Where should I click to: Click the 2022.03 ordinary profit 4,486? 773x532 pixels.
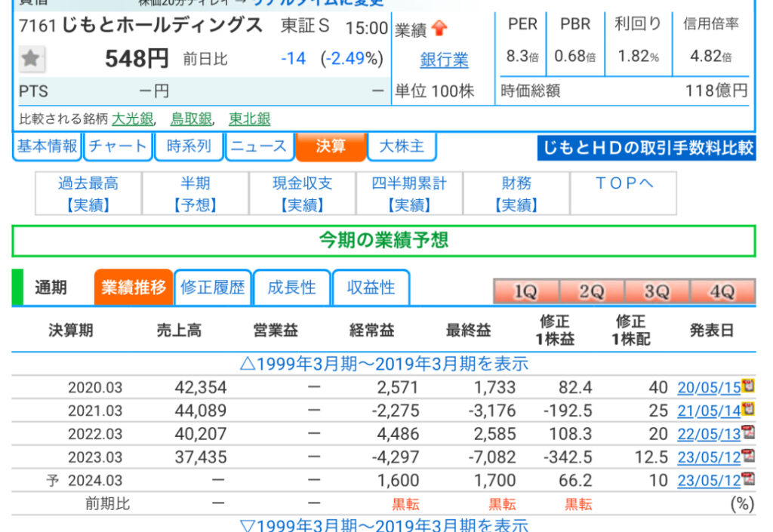tap(398, 434)
